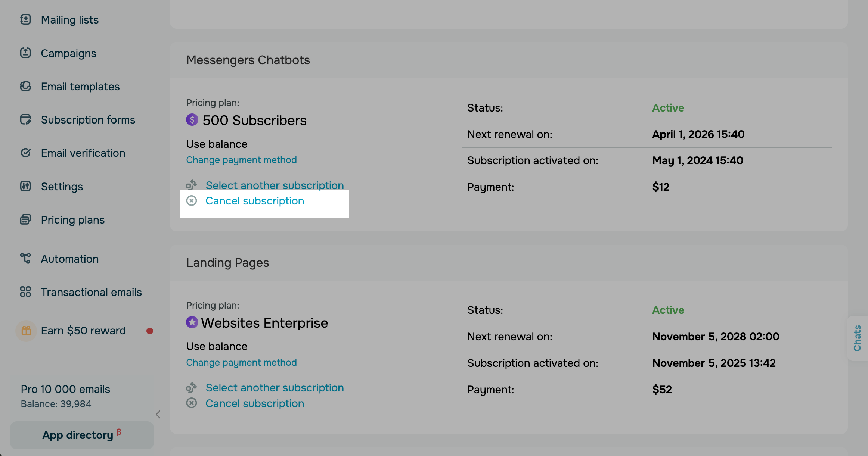
Task: Collapse the sidebar with the chevron arrow
Action: click(x=158, y=415)
